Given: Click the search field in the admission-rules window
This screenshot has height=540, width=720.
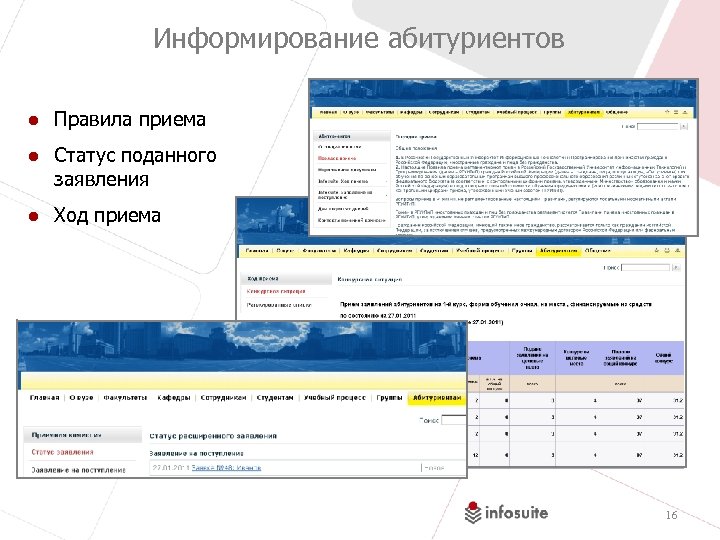Looking at the screenshot, I should (658, 126).
